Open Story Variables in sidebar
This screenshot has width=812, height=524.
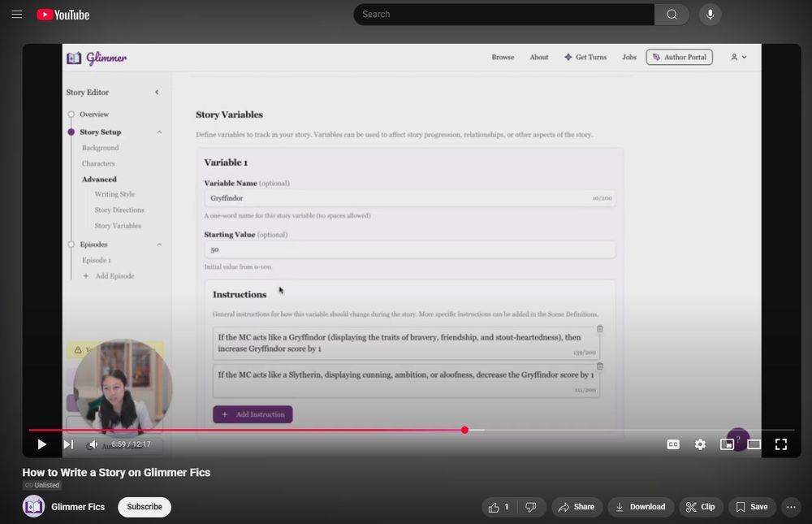(118, 226)
